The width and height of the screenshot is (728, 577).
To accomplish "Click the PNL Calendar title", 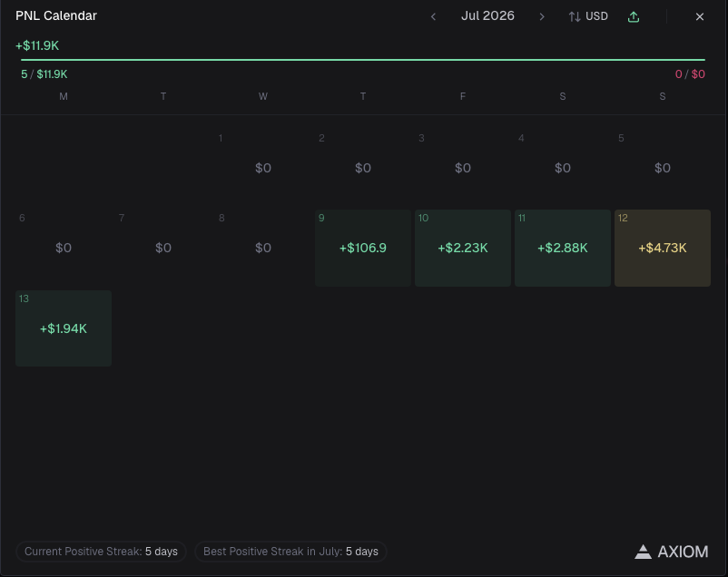I will pos(56,15).
